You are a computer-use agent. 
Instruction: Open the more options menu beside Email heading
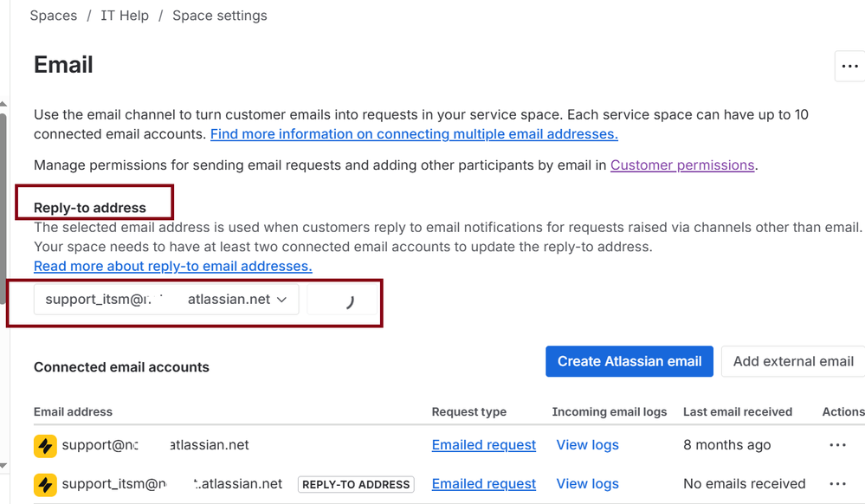point(849,66)
